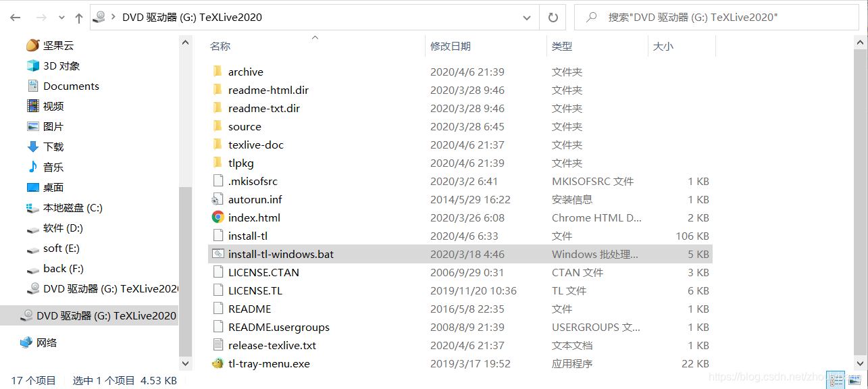Go up one folder level

[x=78, y=18]
